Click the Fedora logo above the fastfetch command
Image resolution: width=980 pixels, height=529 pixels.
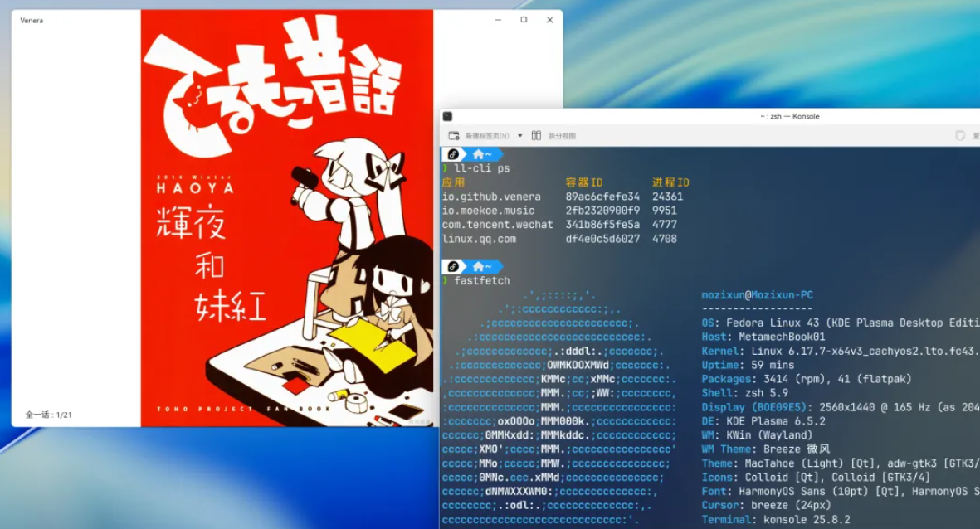[453, 267]
